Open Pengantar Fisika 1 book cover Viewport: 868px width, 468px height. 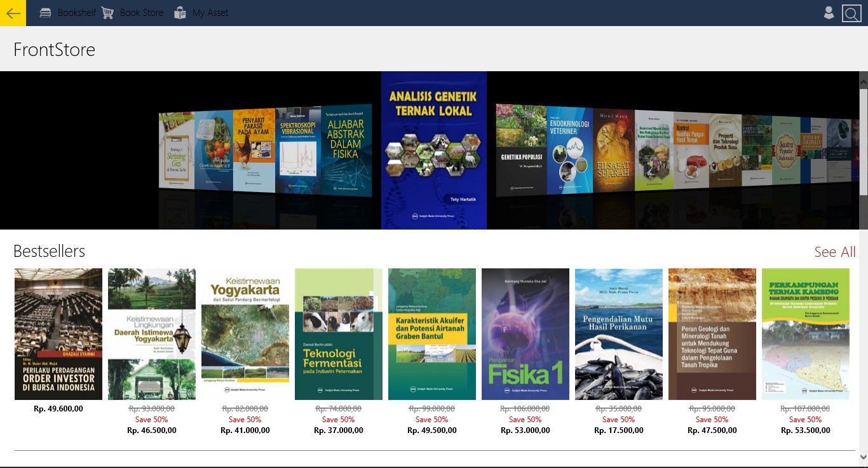pyautogui.click(x=526, y=334)
